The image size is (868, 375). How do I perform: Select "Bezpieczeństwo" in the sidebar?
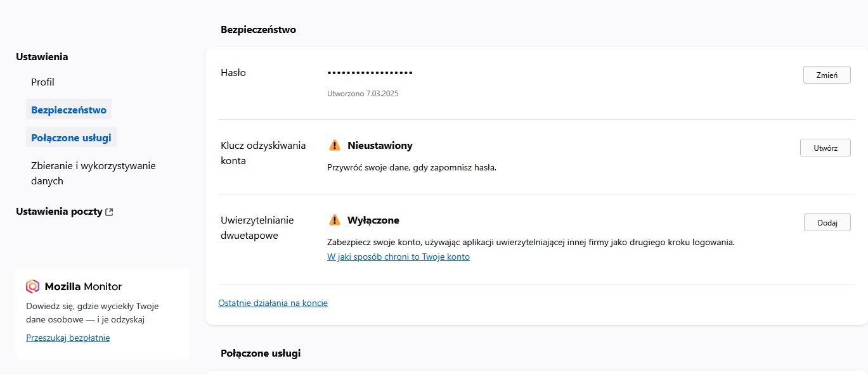68,109
